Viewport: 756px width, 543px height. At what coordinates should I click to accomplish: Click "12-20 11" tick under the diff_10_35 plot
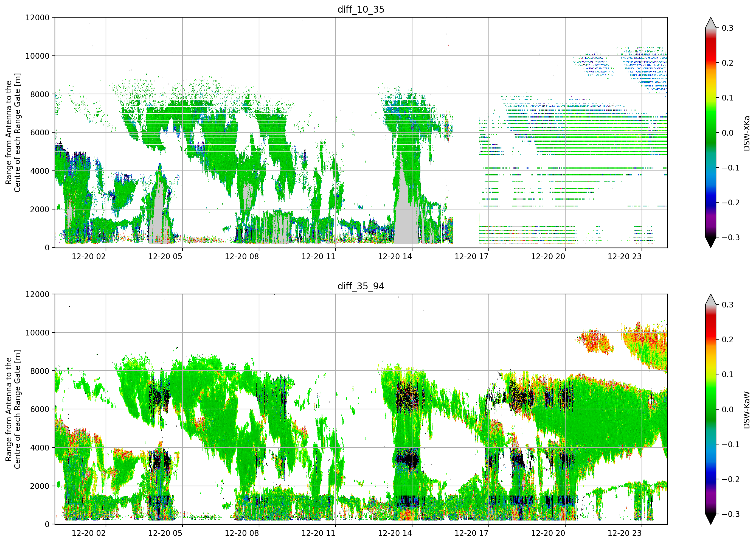[318, 256]
